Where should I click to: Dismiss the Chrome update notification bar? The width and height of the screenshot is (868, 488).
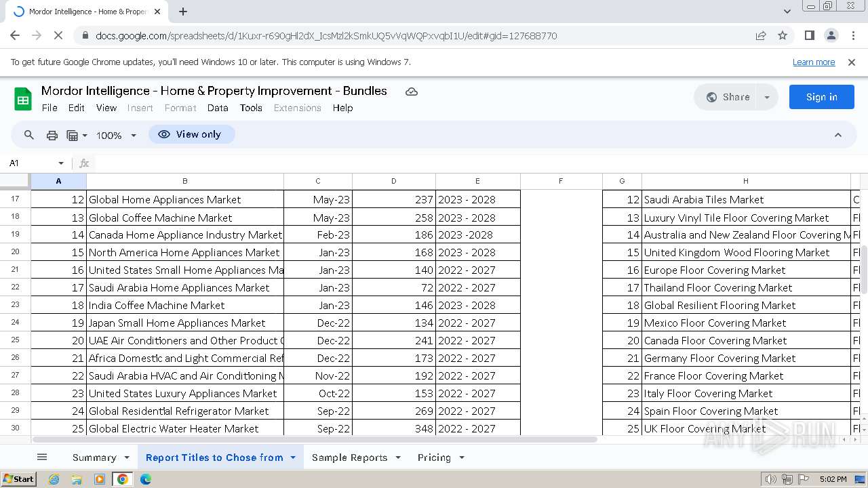tap(852, 62)
